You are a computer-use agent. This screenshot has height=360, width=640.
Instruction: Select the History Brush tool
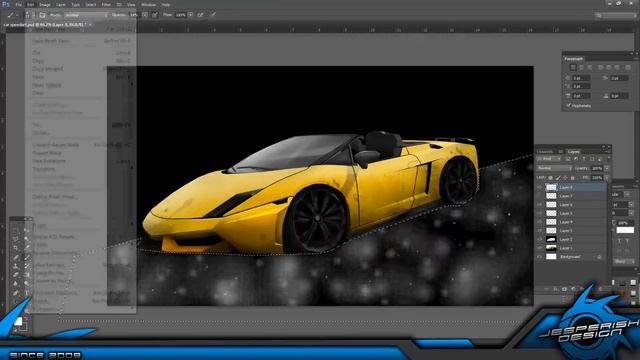click(27, 266)
